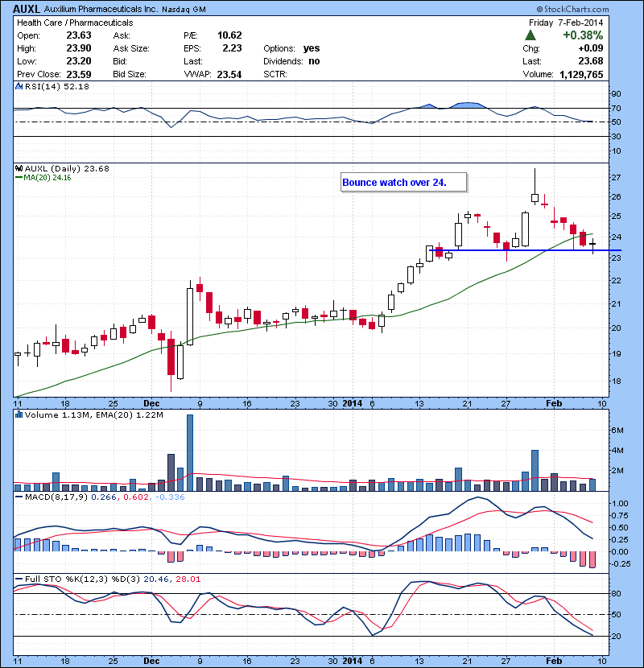Click the Chg value +0.09
The height and width of the screenshot is (668, 644).
pyautogui.click(x=591, y=48)
